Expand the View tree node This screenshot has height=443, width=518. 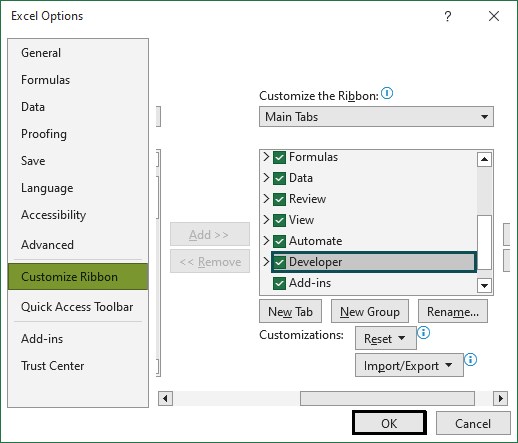[266, 220]
